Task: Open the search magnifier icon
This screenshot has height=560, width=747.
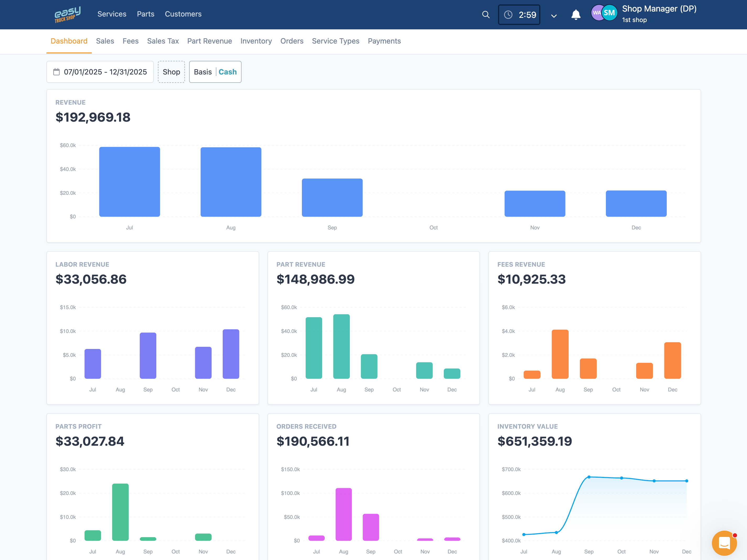Action: [485, 14]
